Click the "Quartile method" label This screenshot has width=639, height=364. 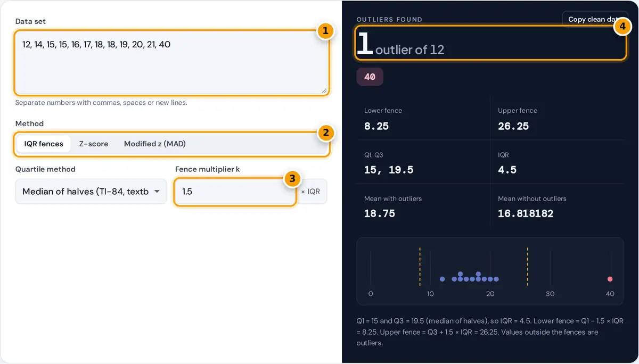(x=45, y=169)
